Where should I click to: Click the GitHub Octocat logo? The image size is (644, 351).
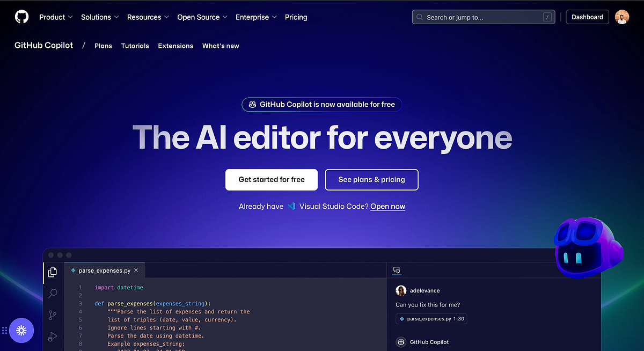pos(21,17)
